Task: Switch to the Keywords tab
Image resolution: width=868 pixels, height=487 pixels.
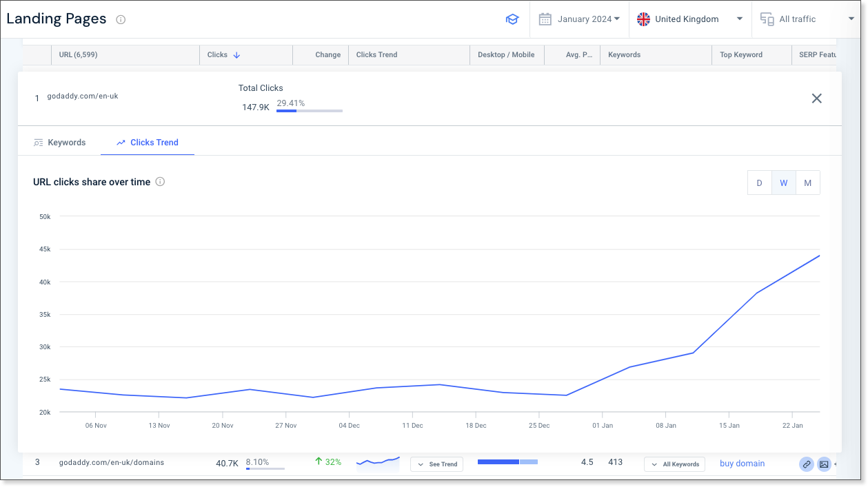Action: 59,143
